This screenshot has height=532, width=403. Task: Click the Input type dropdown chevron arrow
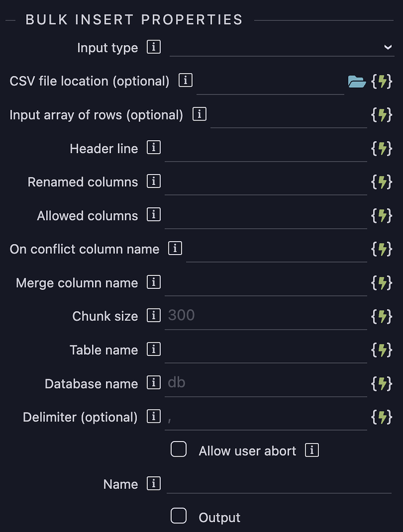click(388, 47)
